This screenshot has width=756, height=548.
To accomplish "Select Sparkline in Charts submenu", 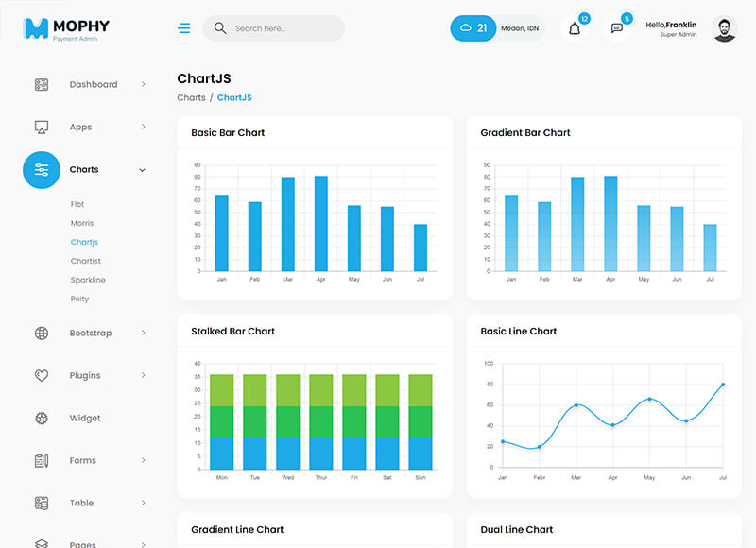I will (x=88, y=281).
